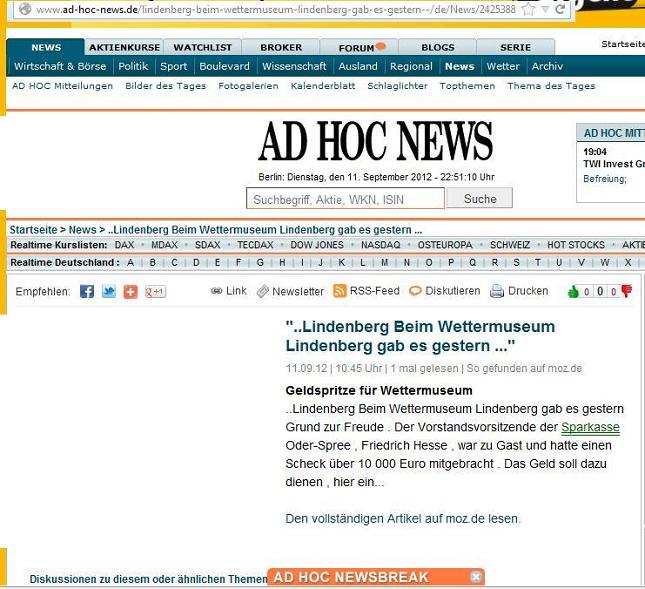Open OSTEUROPA realtime list
Viewport: 645px width, 589px height.
[x=445, y=245]
